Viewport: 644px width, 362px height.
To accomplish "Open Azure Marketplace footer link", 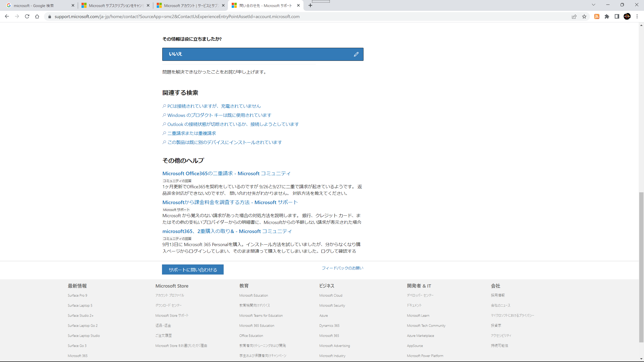I will (420, 336).
